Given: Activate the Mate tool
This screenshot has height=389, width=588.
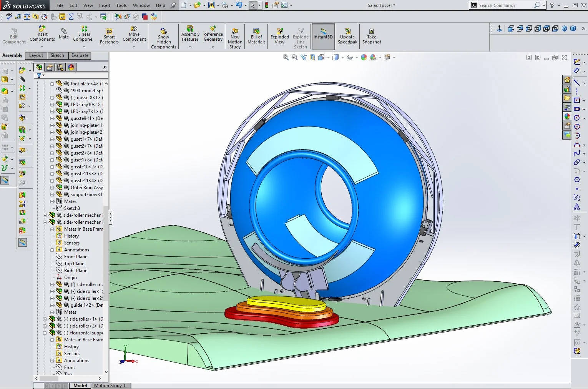Looking at the screenshot, I should [x=63, y=35].
